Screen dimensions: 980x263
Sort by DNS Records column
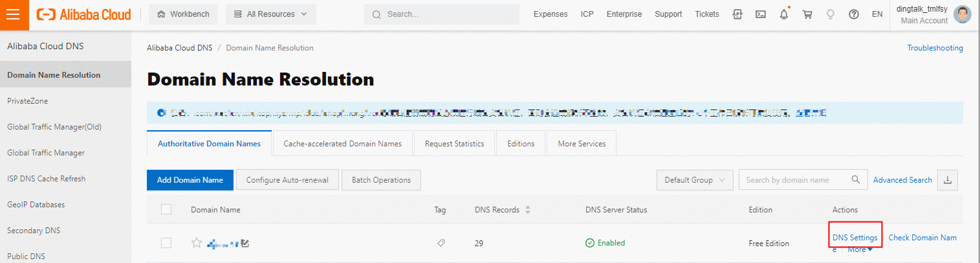pyautogui.click(x=528, y=210)
